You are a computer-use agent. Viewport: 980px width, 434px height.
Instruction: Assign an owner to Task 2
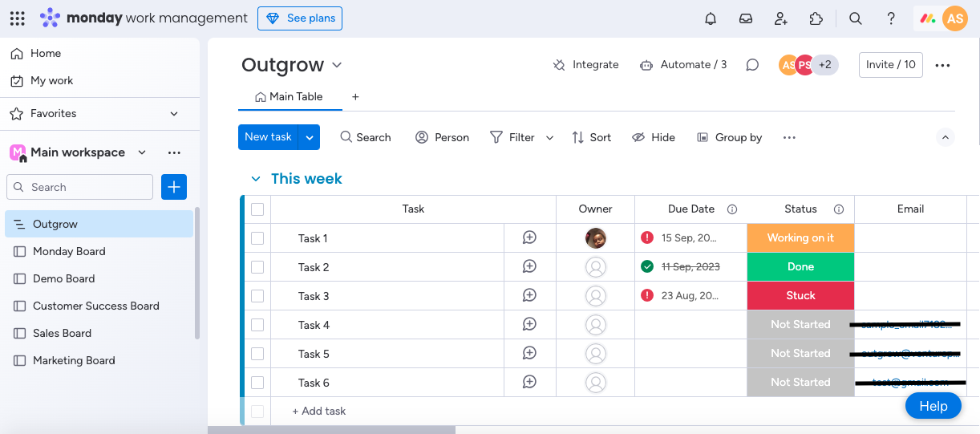(596, 267)
